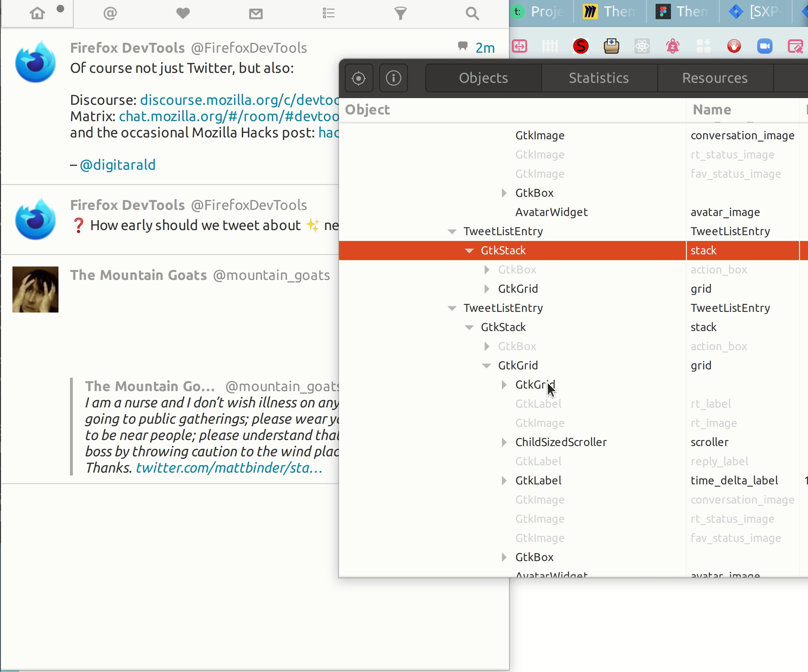
Task: Open the @digitarald mention link
Action: (117, 164)
